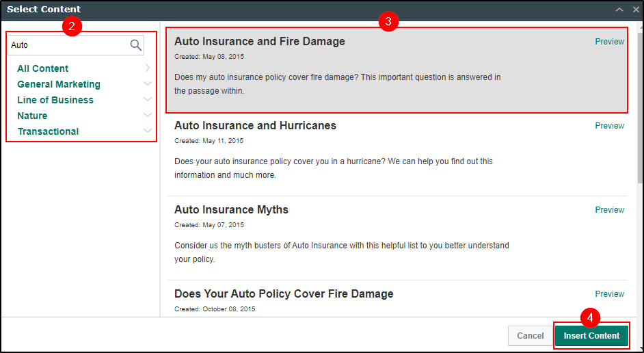Expand the Transactional chevron
644x353 pixels.
click(148, 131)
